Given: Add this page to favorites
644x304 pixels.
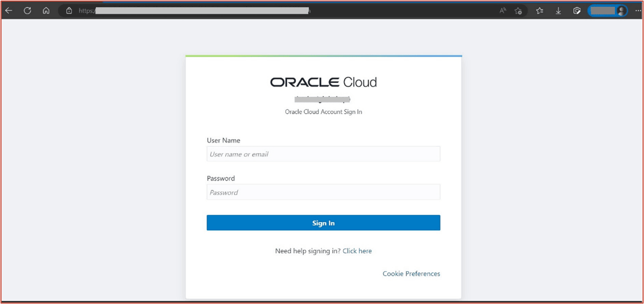Looking at the screenshot, I should click(518, 10).
